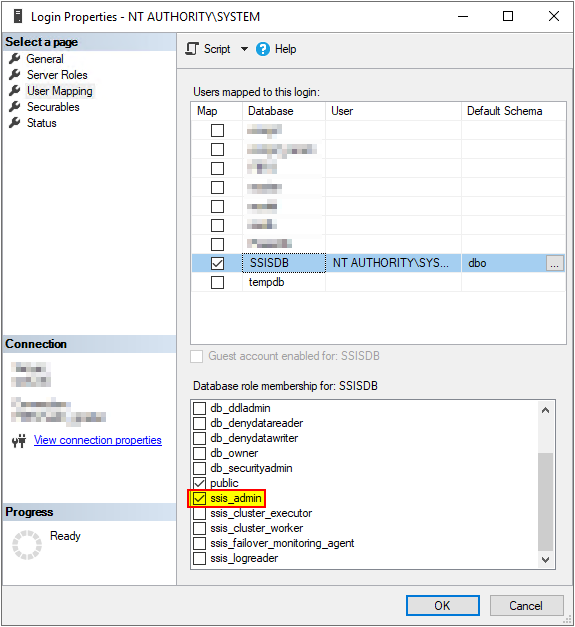This screenshot has height=627, width=575.
Task: Click the Map column header
Action: point(217,111)
